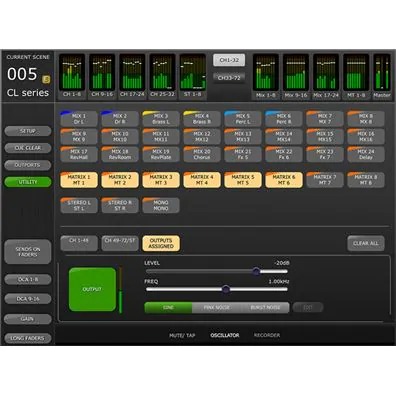Click the FREQ slider handle
396x396 pixels.
(226, 289)
